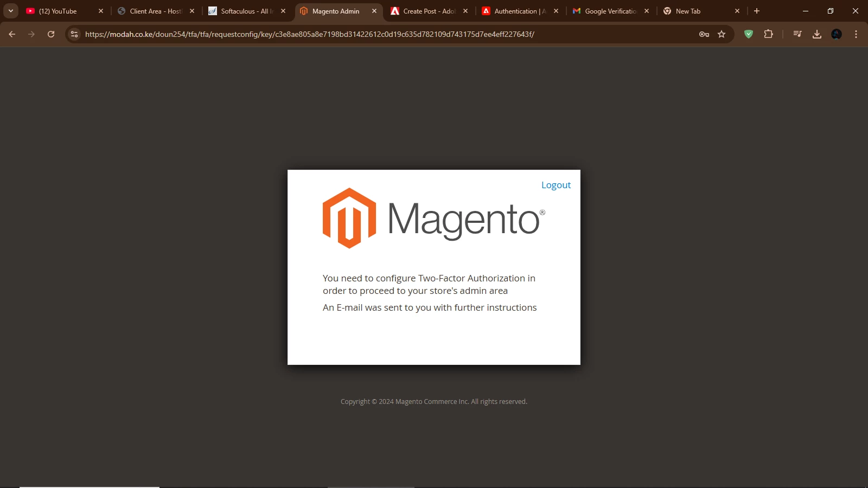Screen dimensions: 868x488
Task: Close the Create Post tab
Action: pos(465,11)
